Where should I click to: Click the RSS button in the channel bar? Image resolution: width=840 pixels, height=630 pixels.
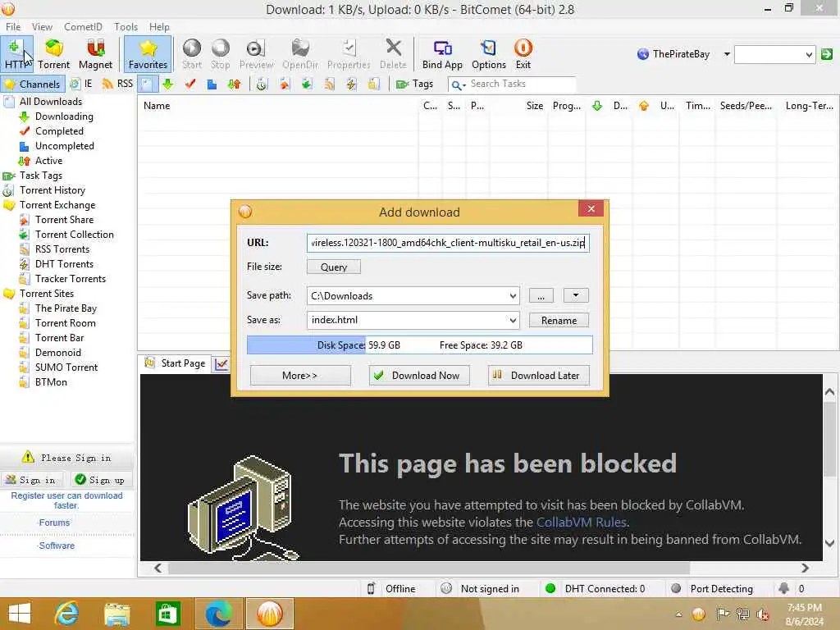pyautogui.click(x=118, y=84)
